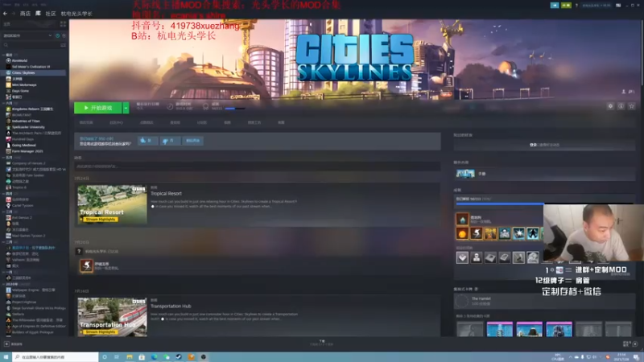The width and height of the screenshot is (644, 362).
Task: Click the Mad Games Tycoon 2 icon
Action: point(8,236)
